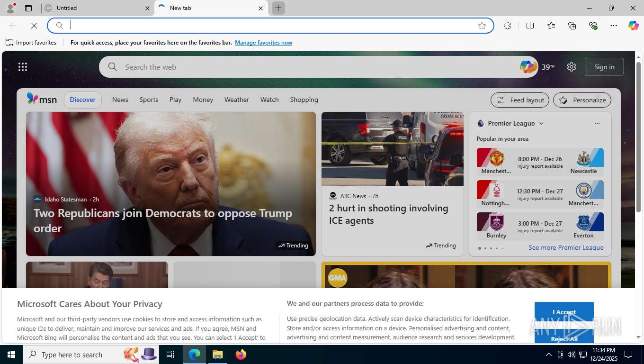Click the Windows taskbar search box
Viewport: 644px width, 364px height.
pos(91,355)
